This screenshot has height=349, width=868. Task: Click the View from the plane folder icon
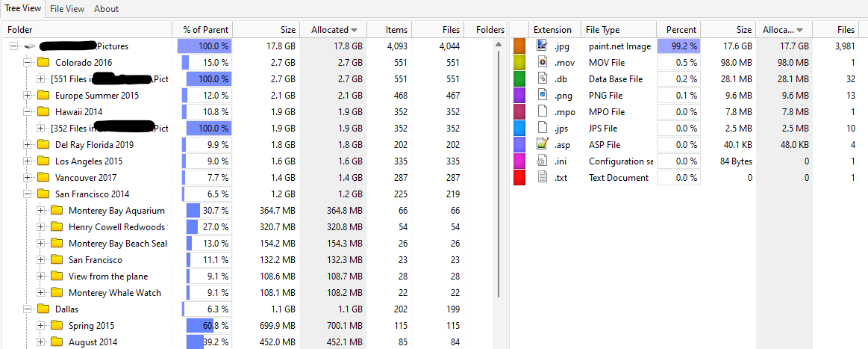click(57, 276)
